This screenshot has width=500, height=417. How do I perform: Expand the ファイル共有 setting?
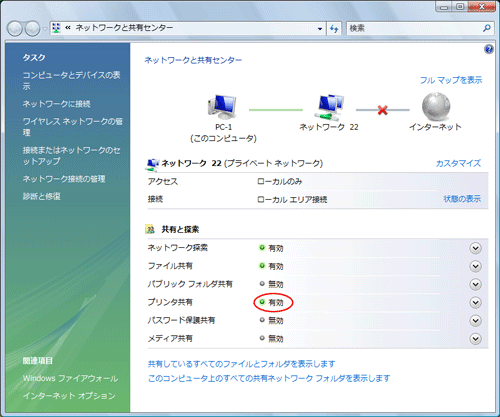point(475,266)
